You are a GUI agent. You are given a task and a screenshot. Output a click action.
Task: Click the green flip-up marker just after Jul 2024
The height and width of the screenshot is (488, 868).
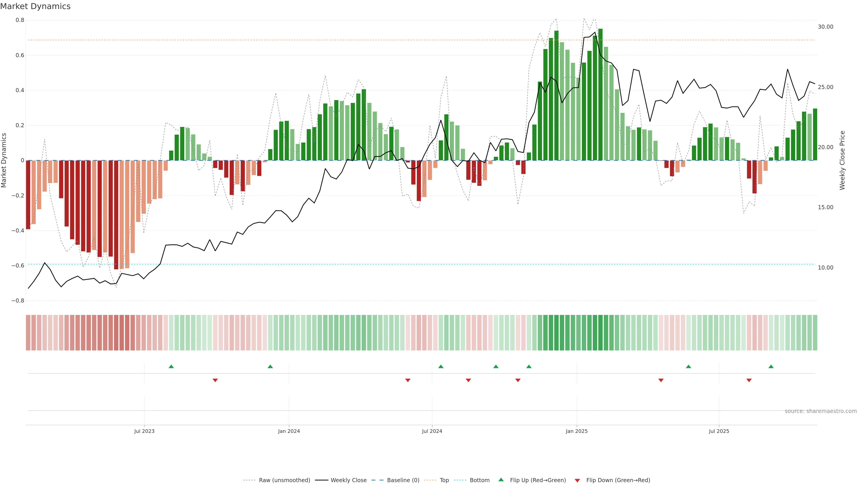(x=441, y=366)
